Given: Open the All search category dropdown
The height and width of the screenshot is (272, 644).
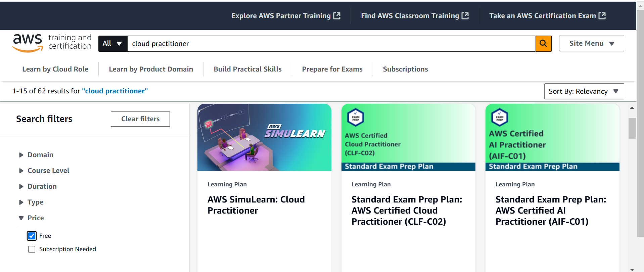Looking at the screenshot, I should pos(113,44).
